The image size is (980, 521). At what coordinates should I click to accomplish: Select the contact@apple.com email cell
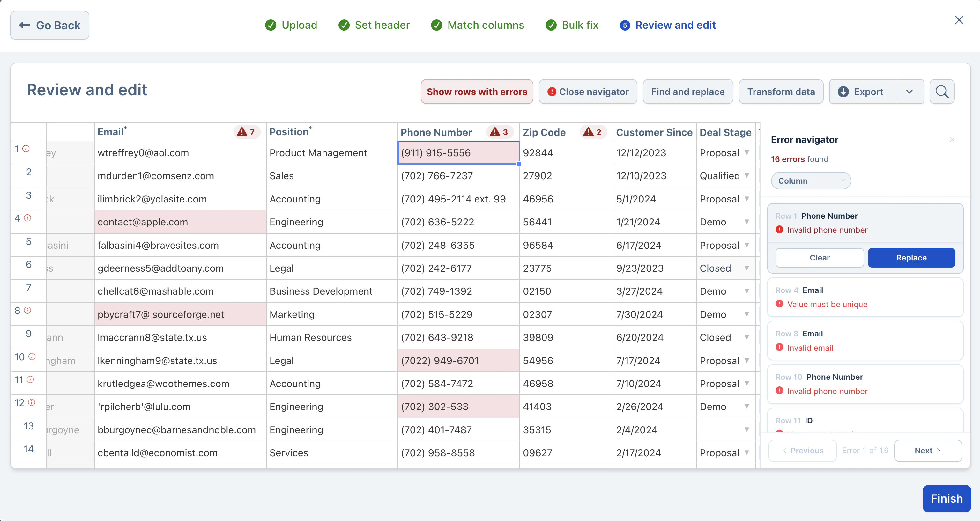coord(180,222)
